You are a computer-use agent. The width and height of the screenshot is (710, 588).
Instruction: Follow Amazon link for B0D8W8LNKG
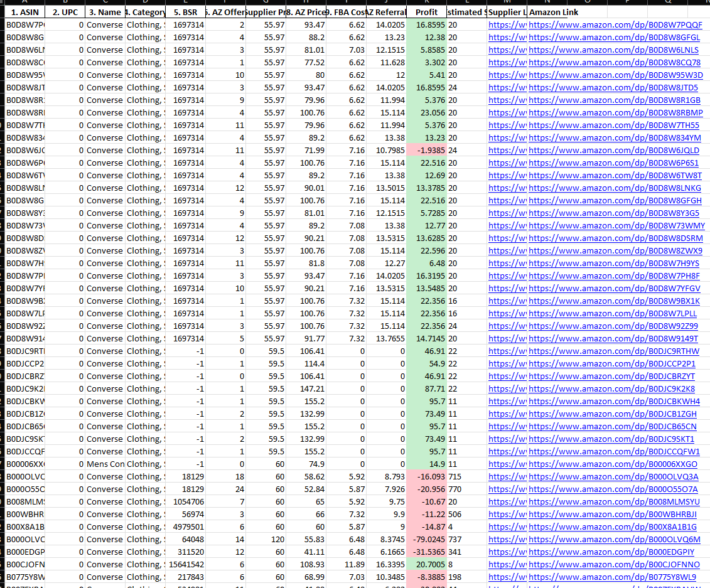point(615,188)
